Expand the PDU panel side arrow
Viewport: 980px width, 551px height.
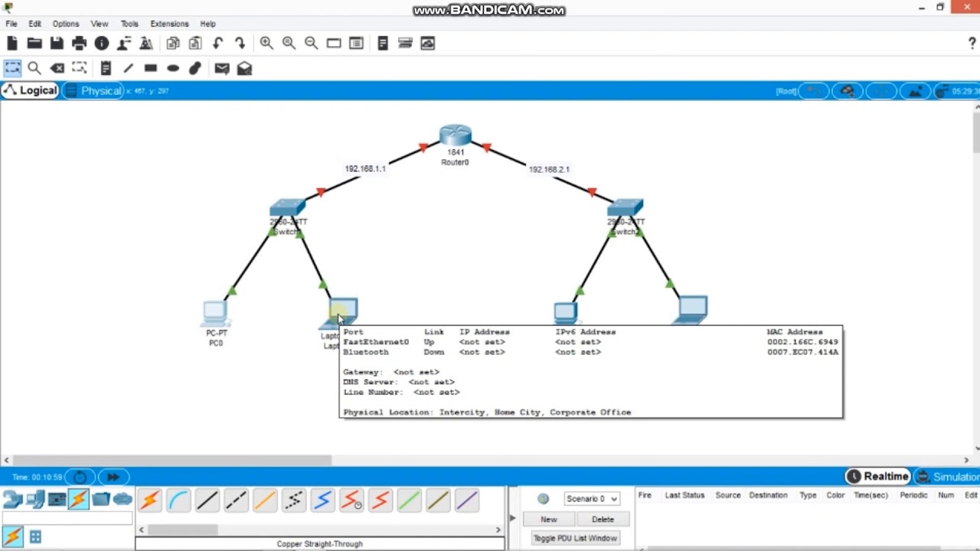coord(512,518)
